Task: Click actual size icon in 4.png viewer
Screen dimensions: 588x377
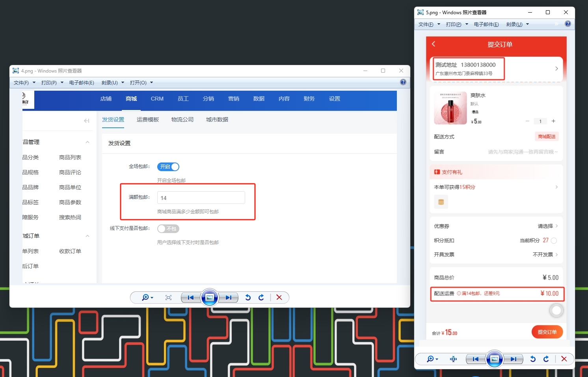Action: [168, 297]
